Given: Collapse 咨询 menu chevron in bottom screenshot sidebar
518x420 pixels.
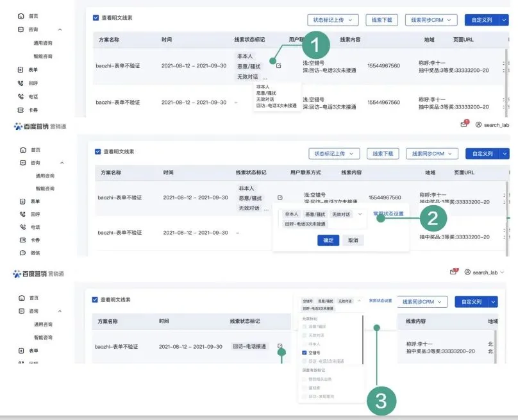Looking at the screenshot, I should (60, 311).
